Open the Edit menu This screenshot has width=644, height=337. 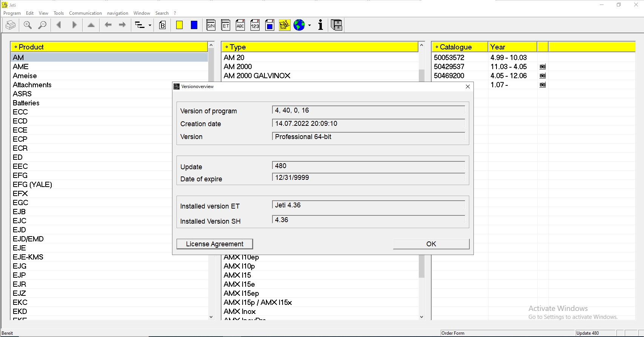coord(30,13)
